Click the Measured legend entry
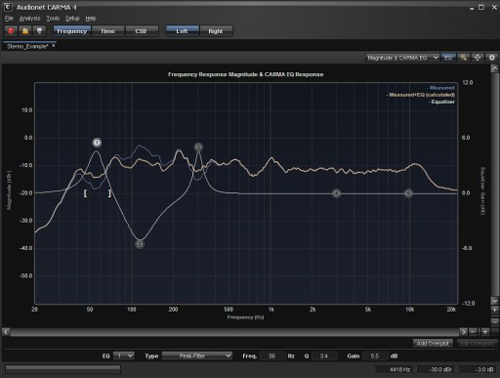The image size is (500, 378). pos(441,88)
